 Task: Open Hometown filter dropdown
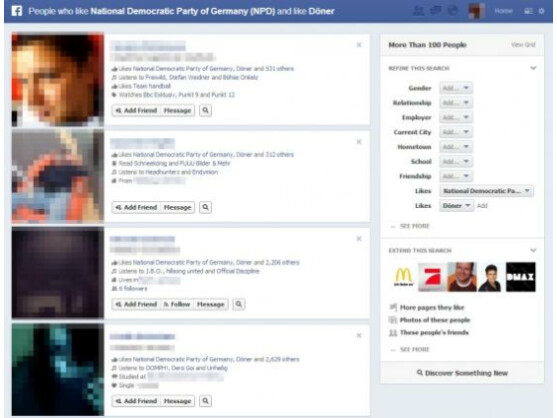click(x=456, y=147)
